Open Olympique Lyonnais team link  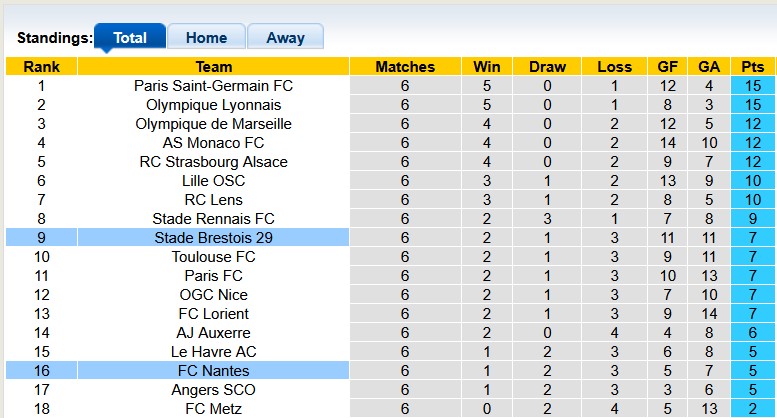[x=214, y=105]
